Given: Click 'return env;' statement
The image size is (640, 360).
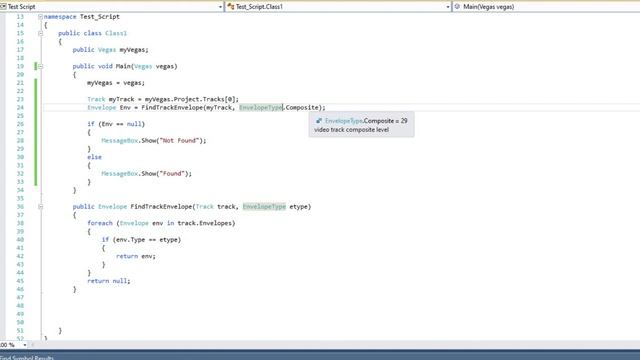Looking at the screenshot, I should 136,256.
